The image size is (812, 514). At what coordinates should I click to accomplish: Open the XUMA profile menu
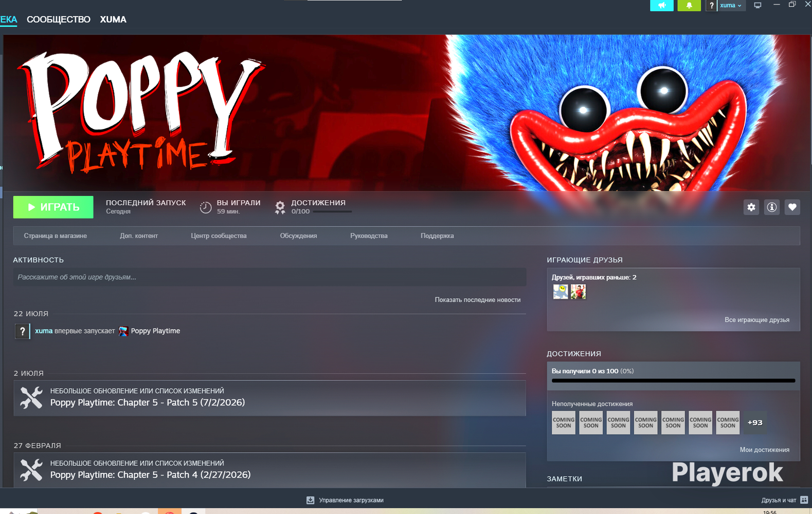pyautogui.click(x=113, y=20)
